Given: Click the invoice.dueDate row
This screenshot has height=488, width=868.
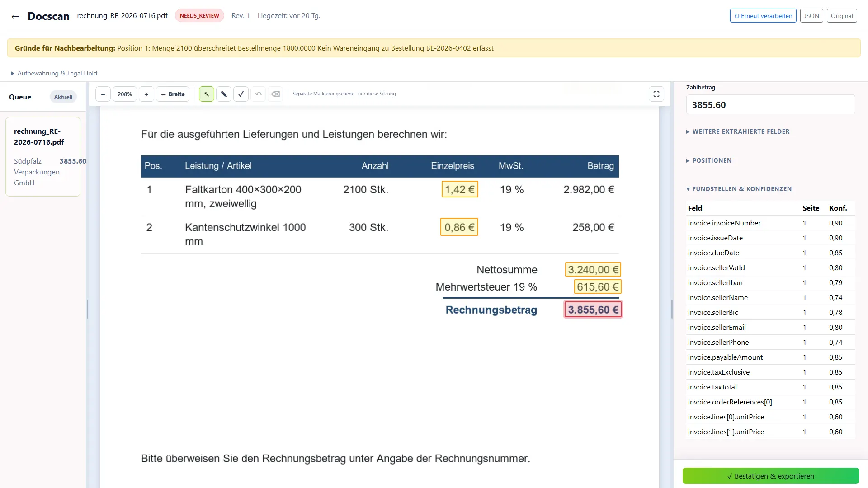Looking at the screenshot, I should click(x=771, y=253).
